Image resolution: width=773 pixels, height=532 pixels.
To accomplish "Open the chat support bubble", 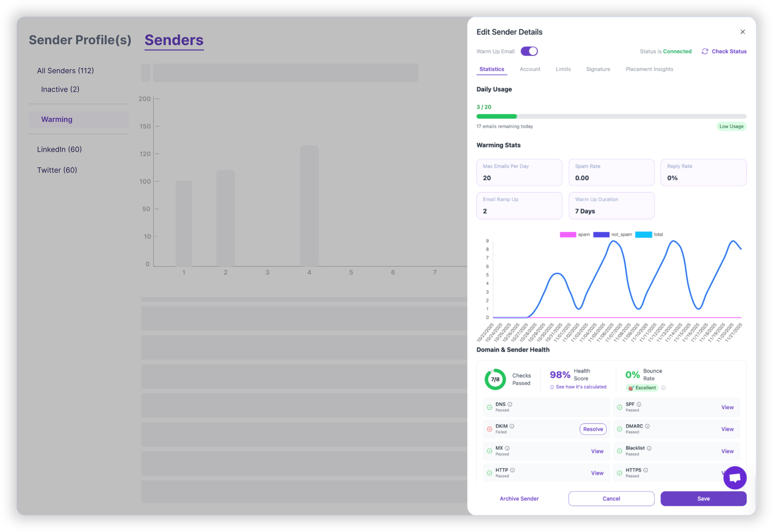I will coord(735,478).
